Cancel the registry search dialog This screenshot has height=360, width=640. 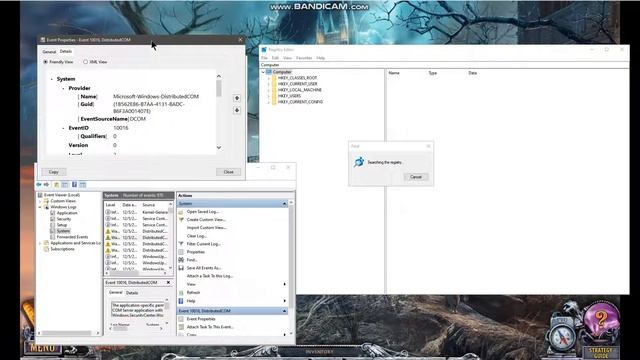tap(416, 177)
